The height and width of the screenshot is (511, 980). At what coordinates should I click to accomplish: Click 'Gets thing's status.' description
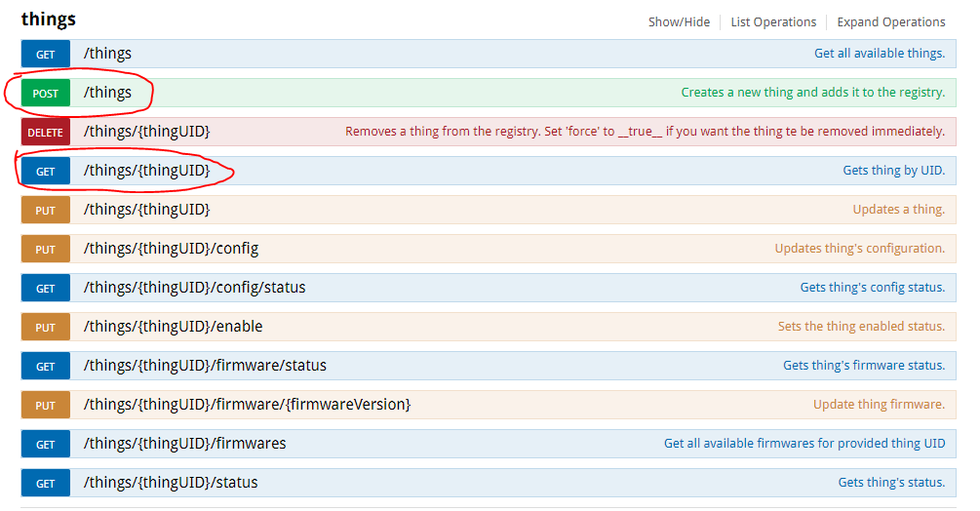[x=892, y=483]
